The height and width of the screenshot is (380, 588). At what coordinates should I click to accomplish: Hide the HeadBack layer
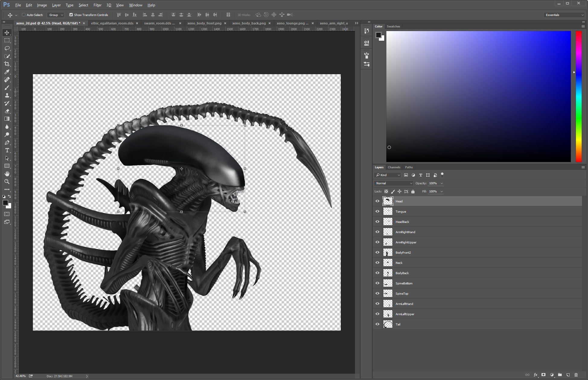(x=377, y=222)
